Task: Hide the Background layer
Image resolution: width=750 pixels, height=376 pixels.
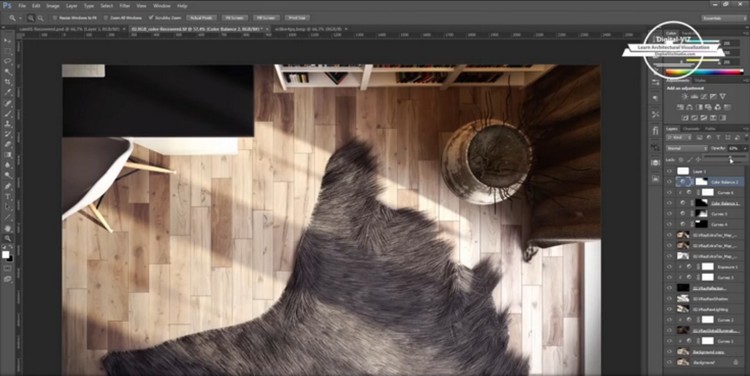Action: [669, 362]
